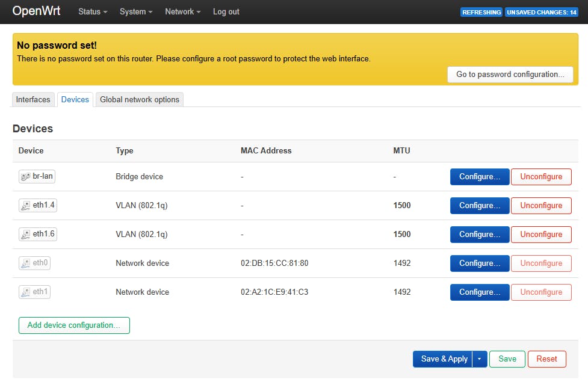Toggle the Refreshing status indicator
Screen dimensions: 588x385
point(481,12)
